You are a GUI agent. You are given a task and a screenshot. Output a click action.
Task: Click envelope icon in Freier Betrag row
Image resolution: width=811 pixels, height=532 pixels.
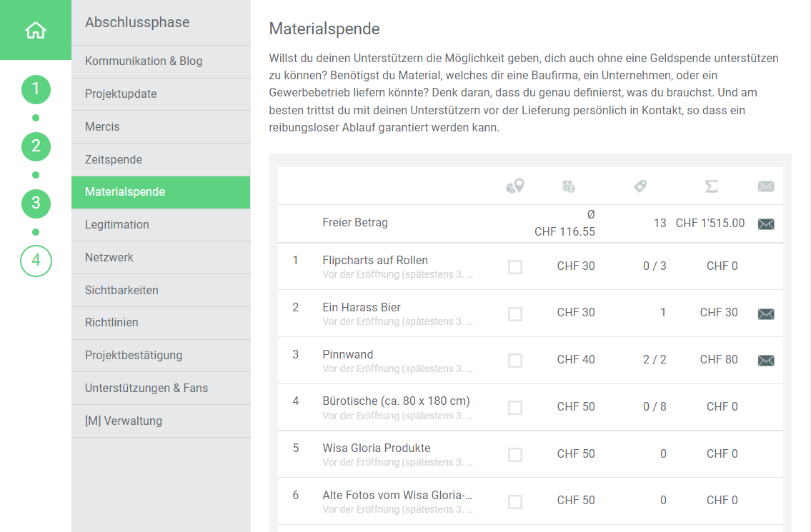(765, 224)
